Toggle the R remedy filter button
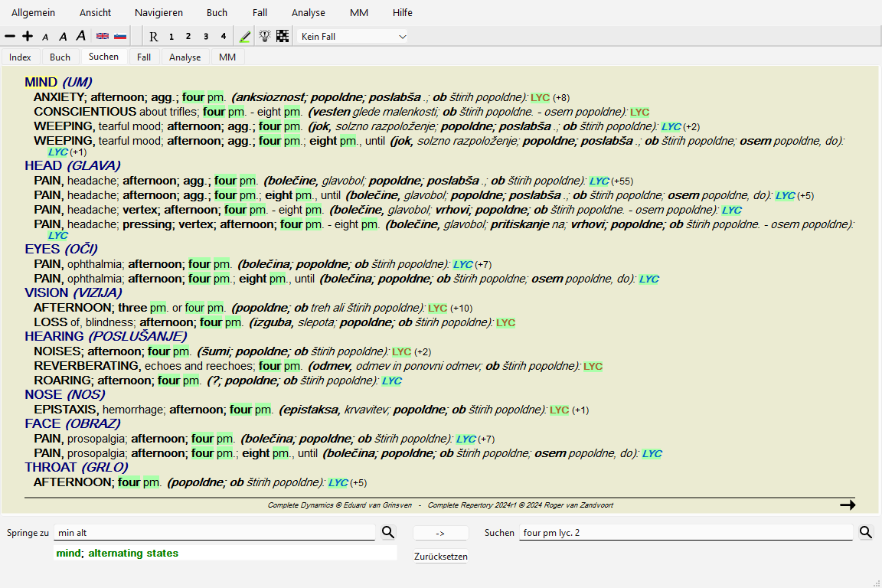Viewport: 882px width, 588px height. 154,36
